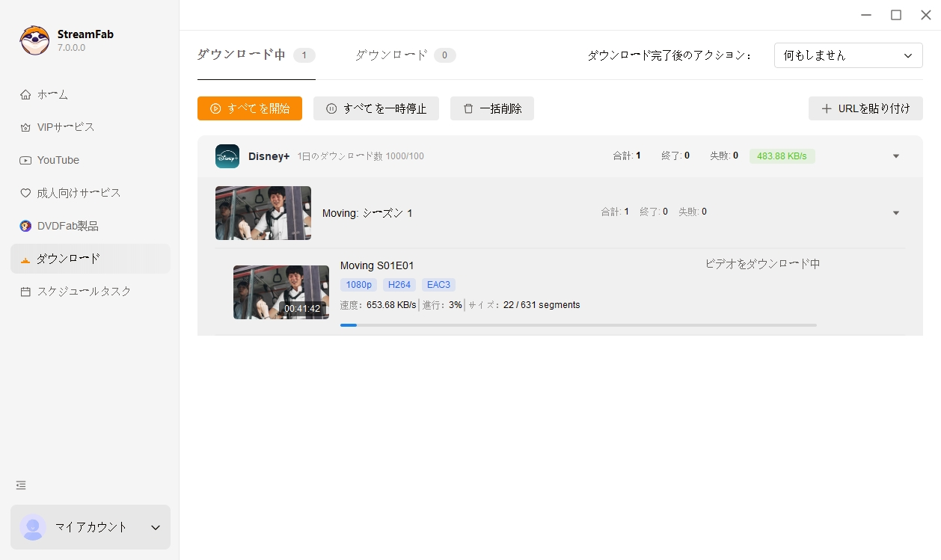
Task: Click the URLを貼り付け button
Action: (865, 108)
